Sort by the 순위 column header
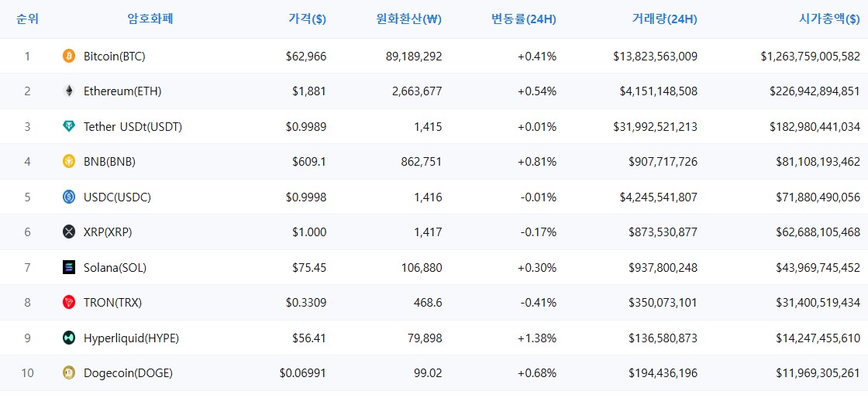Viewport: 868px width, 398px height. (28, 19)
